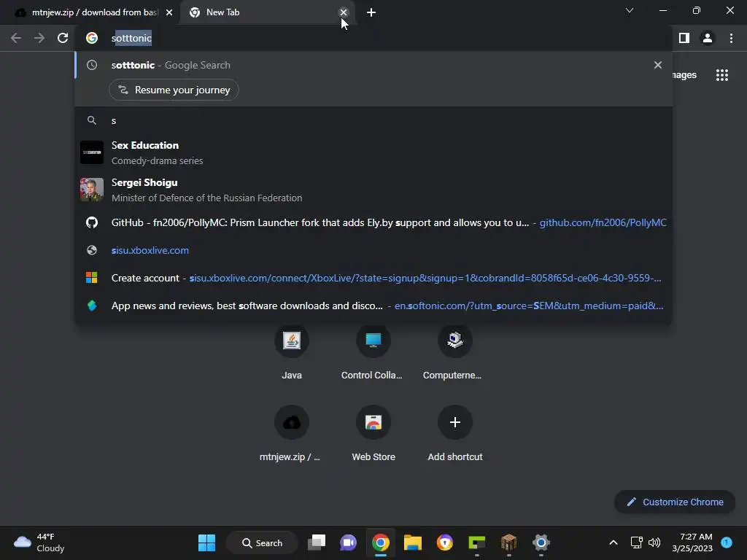The image size is (747, 560).
Task: Click Resume your journey chip
Action: coord(174,90)
